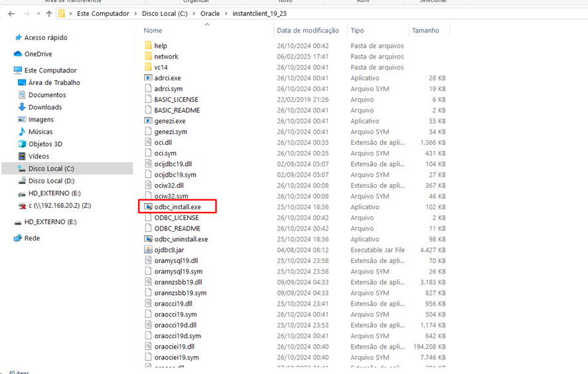The width and height of the screenshot is (588, 374).
Task: Select 'Rede' network icon in sidebar
Action: [x=18, y=238]
